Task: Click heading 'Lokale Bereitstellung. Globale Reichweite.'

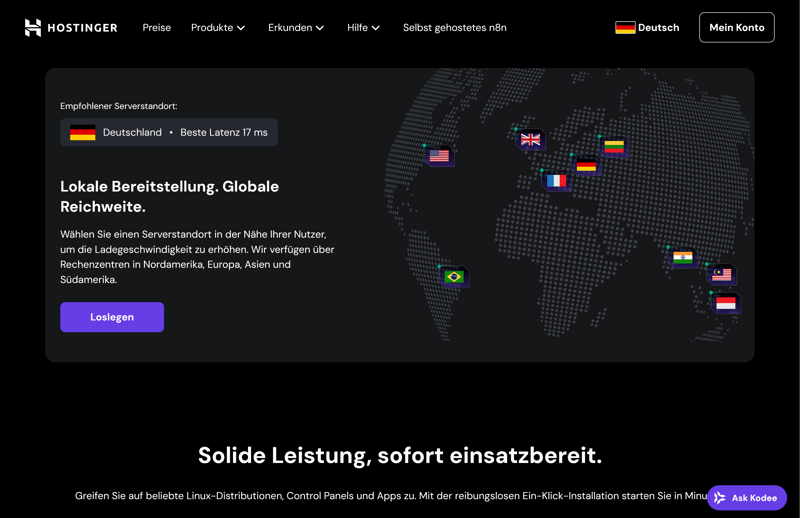Action: click(169, 196)
